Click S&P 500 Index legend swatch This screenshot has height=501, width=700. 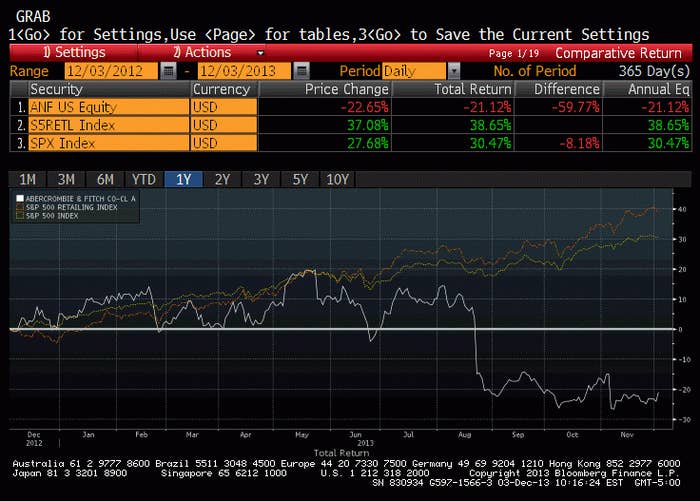(20, 216)
